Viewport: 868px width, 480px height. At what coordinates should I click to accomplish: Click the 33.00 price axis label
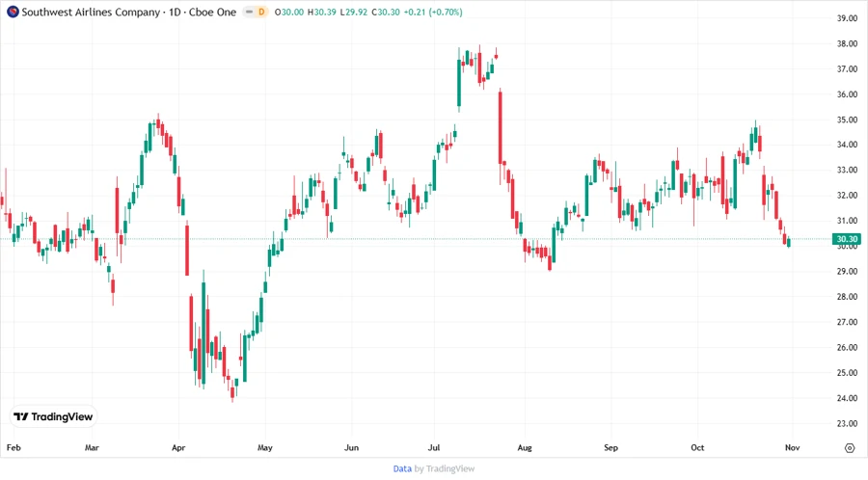pyautogui.click(x=847, y=171)
